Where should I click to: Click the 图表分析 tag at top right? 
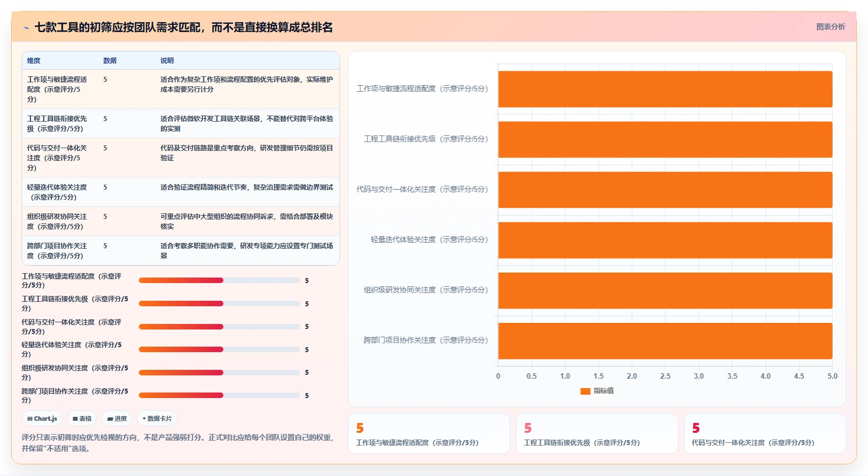click(x=830, y=27)
